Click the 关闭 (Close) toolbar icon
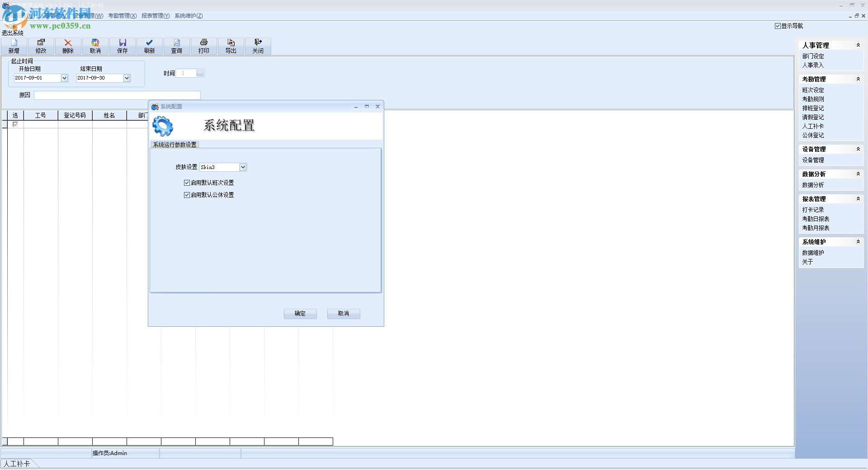Image resolution: width=868 pixels, height=470 pixels. (258, 46)
